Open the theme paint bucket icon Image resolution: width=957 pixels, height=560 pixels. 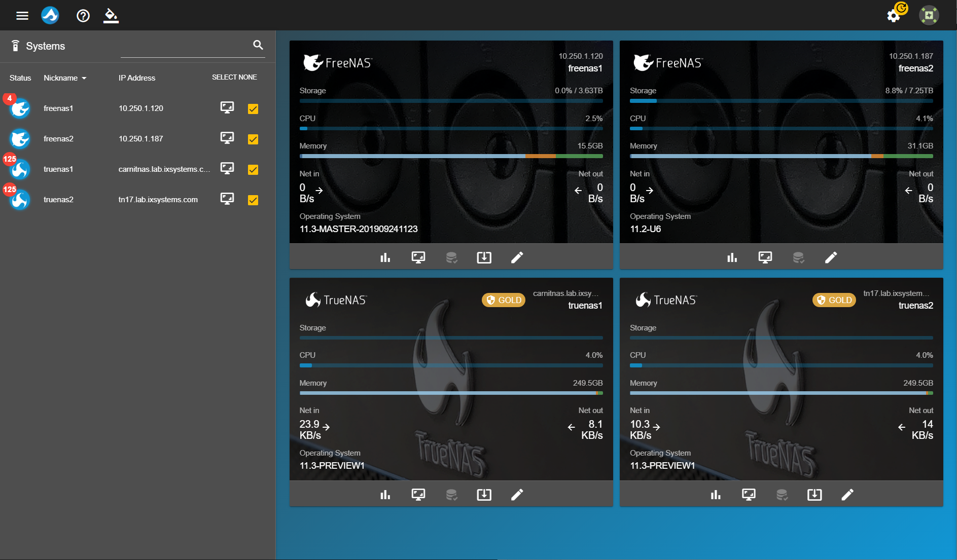[x=111, y=16]
